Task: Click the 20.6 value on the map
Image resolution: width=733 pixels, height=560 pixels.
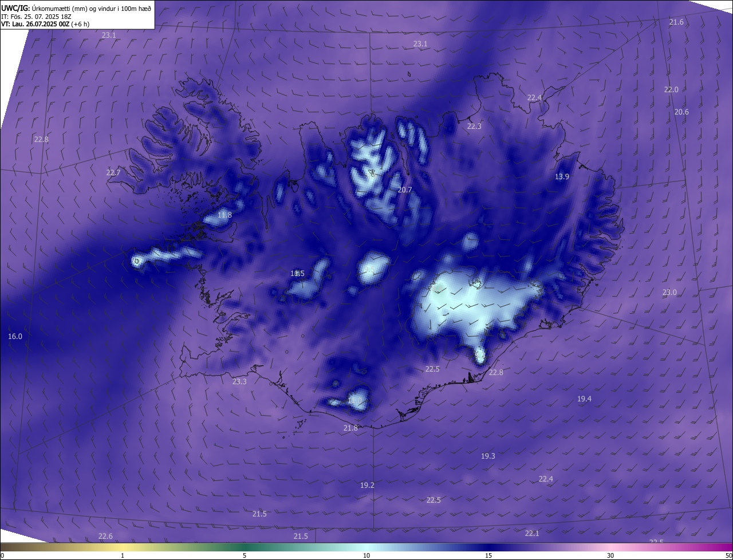Action: (681, 112)
